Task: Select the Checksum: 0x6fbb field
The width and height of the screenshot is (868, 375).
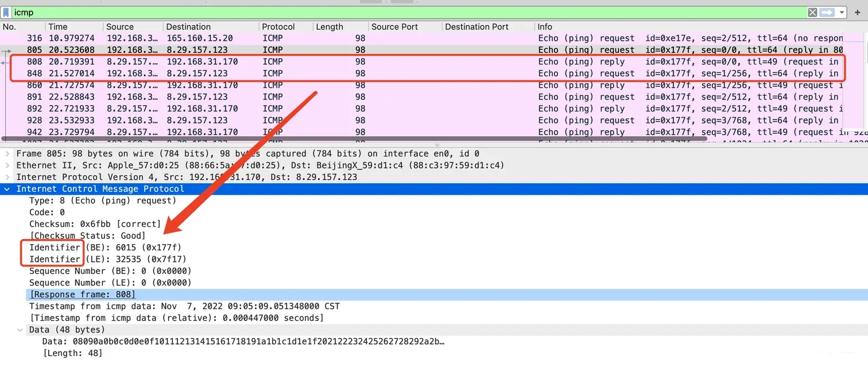Action: [95, 224]
